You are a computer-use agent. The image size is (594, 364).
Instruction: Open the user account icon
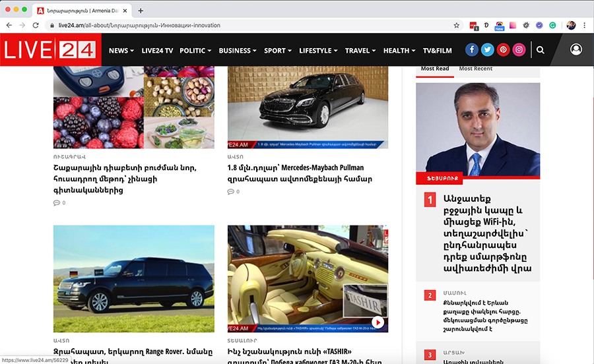pos(576,49)
